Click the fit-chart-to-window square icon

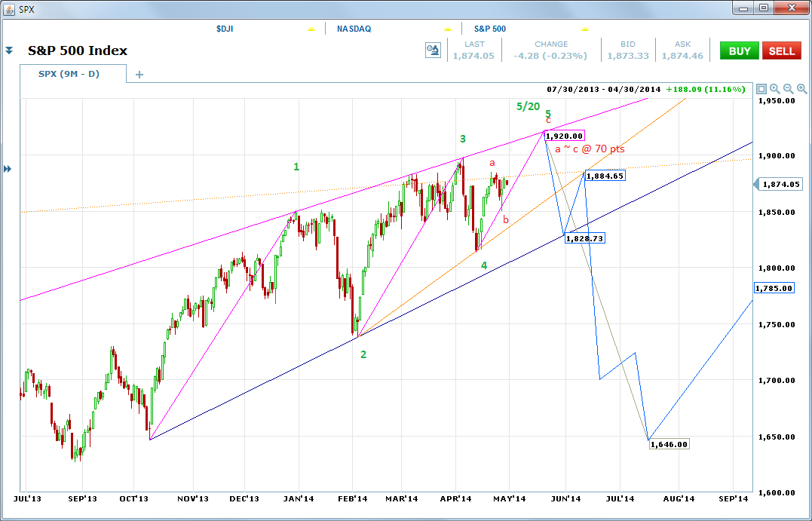coord(761,89)
